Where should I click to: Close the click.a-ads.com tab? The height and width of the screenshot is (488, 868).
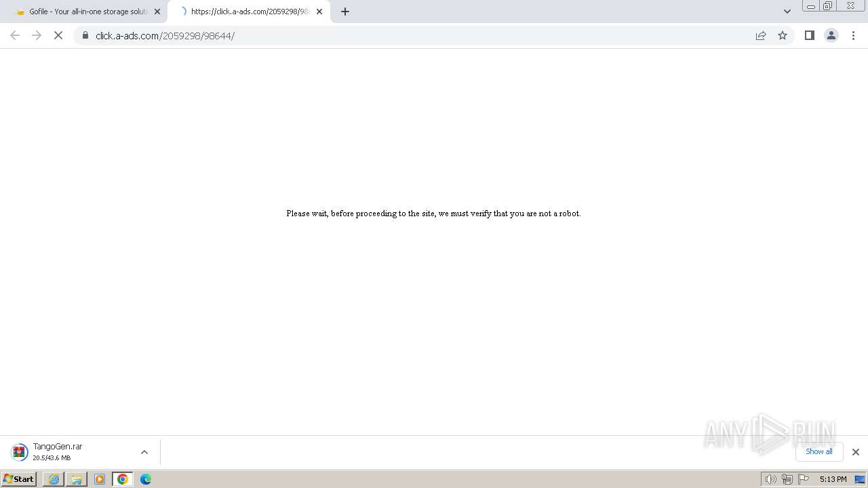319,12
